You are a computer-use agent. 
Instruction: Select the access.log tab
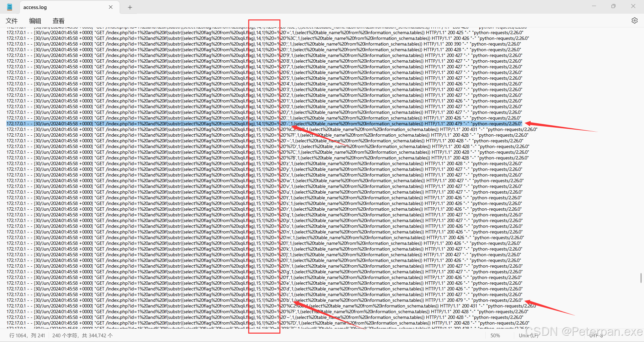pyautogui.click(x=69, y=7)
